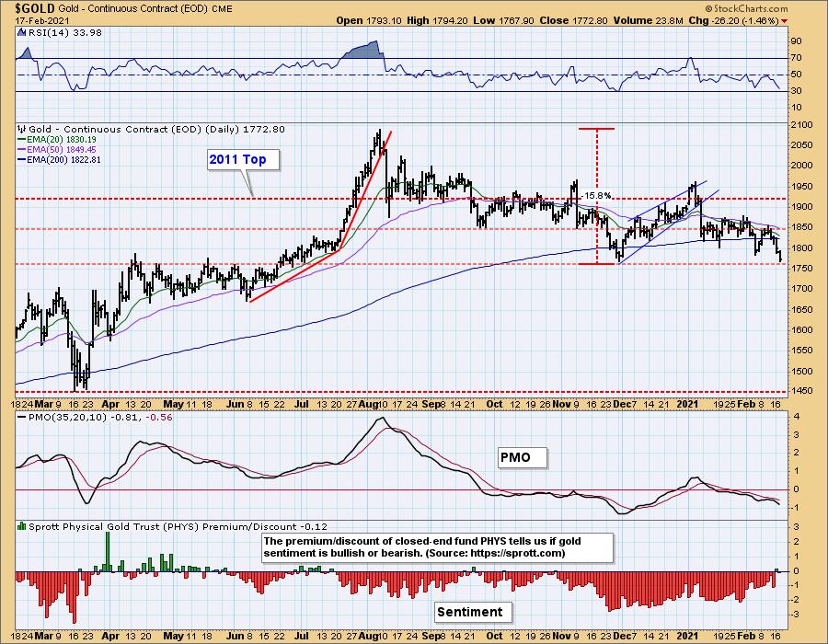Click the Sprott Physical Gold Trust Premium/Discount label
Viewport: 828px width, 644px height.
coord(178,526)
